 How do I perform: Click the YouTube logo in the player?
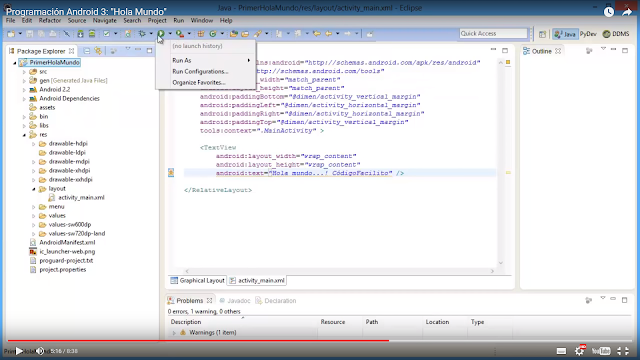601,351
